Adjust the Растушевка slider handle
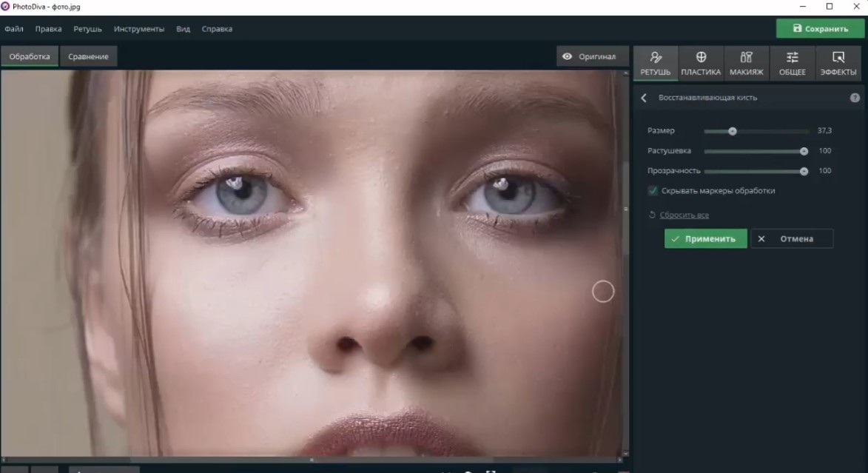Screen dimensions: 868x473 [804, 151]
